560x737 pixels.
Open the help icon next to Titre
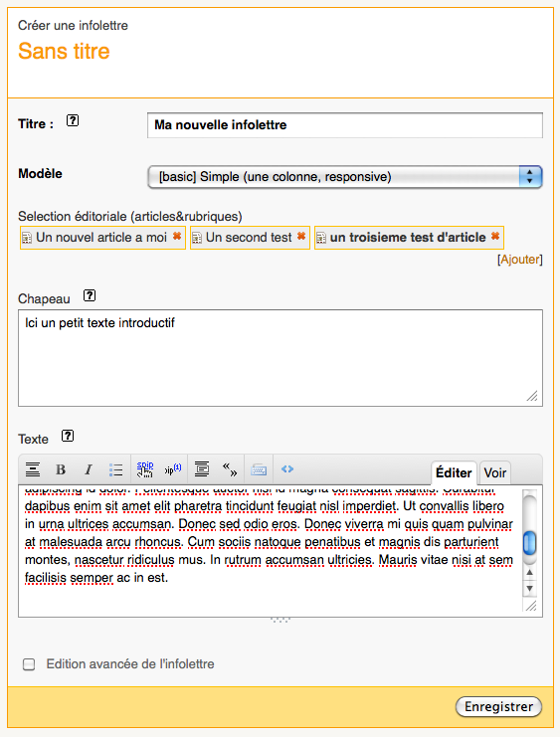pos(73,120)
